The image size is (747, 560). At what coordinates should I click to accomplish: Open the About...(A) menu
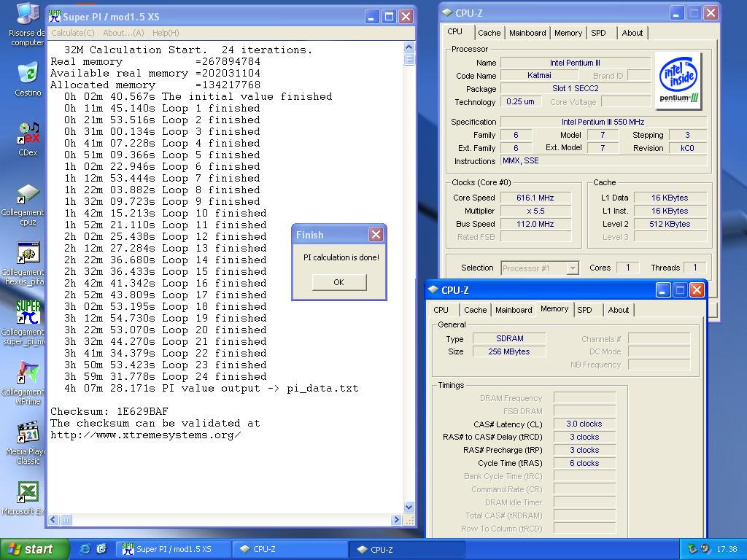coord(123,33)
